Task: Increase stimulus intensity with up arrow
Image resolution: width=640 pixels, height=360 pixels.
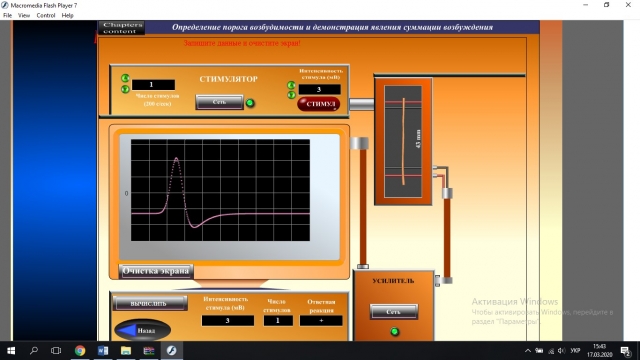Action: (x=291, y=85)
